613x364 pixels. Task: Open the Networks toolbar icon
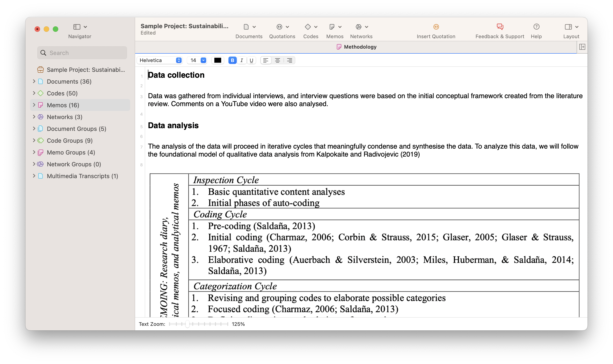pyautogui.click(x=359, y=27)
